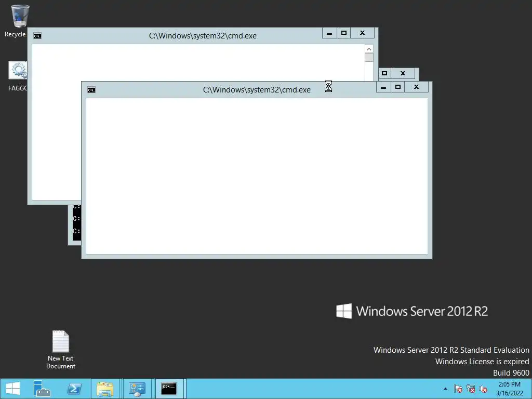The width and height of the screenshot is (532, 399).
Task: Close the back cmd.exe window
Action: [362, 33]
